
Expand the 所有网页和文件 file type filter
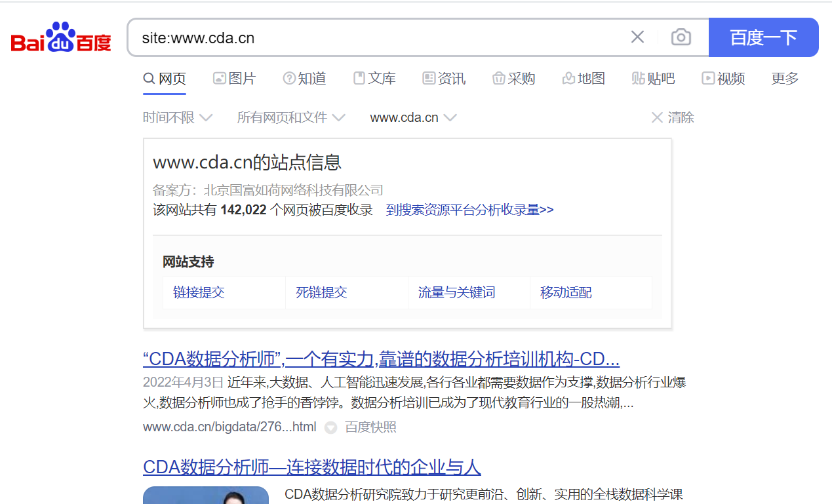click(x=291, y=117)
